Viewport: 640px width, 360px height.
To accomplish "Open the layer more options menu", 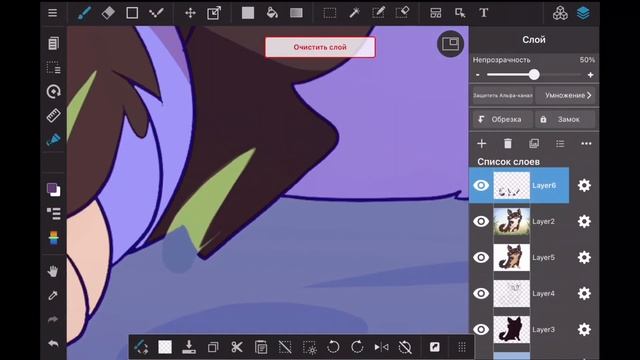I will point(586,143).
